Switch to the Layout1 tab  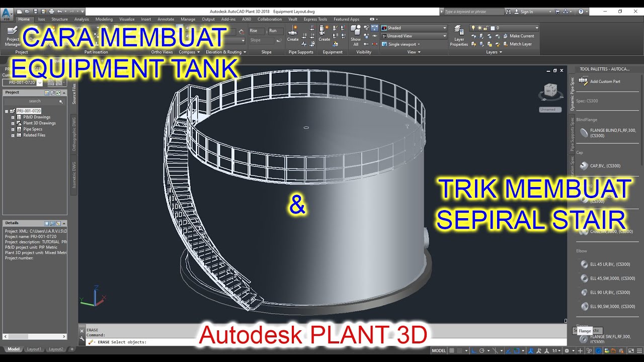pos(34,349)
